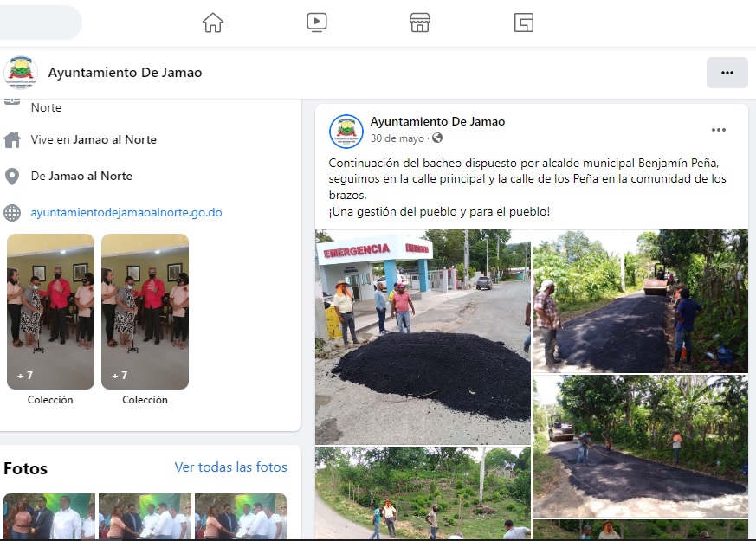Click the Fotos section heading
The image size is (756, 541).
26,468
